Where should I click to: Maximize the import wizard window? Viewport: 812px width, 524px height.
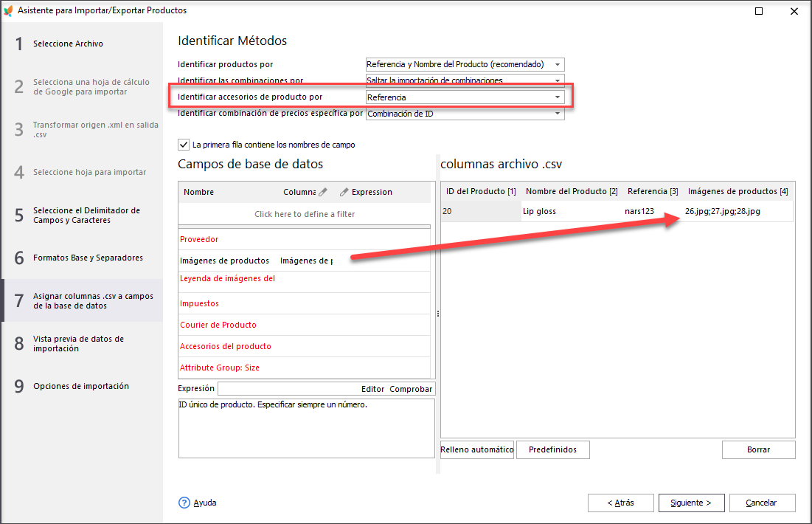pyautogui.click(x=759, y=11)
